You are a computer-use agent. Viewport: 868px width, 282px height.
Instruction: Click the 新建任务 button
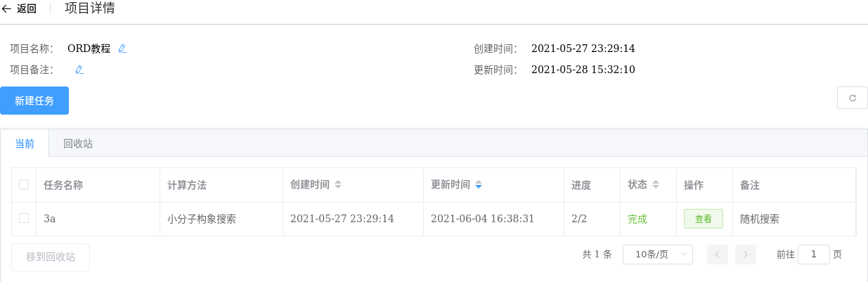point(34,101)
